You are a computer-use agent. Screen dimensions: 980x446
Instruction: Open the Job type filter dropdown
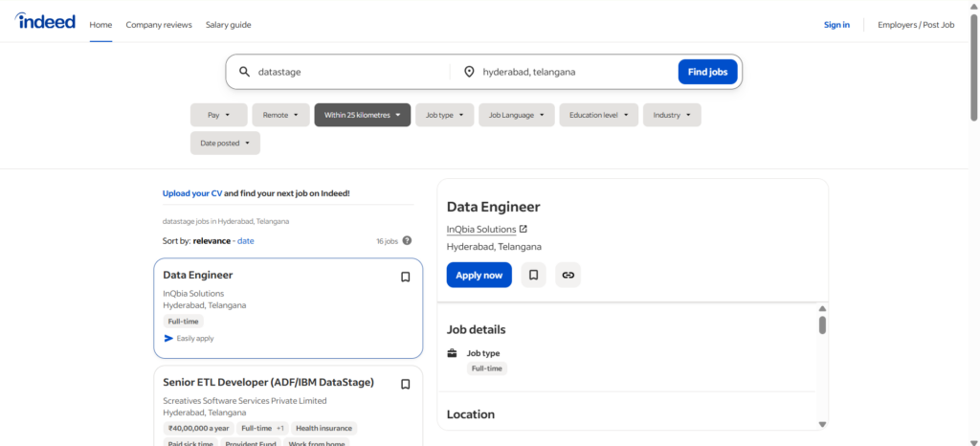(444, 115)
